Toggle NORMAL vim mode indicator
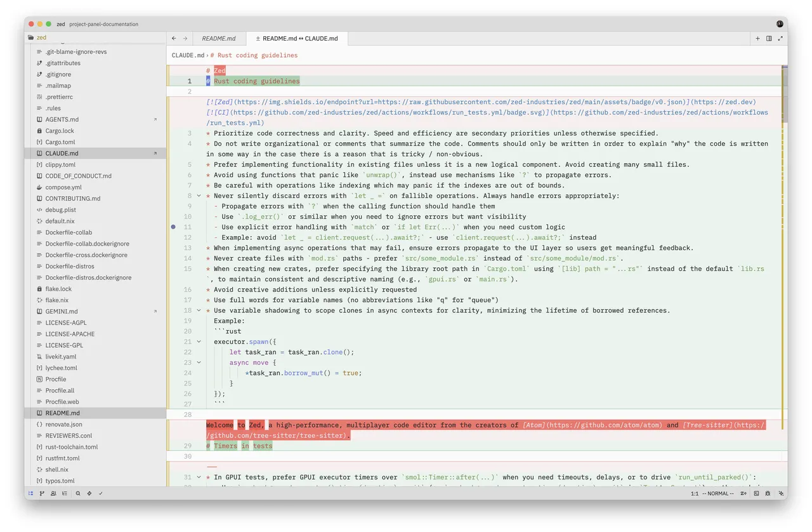This screenshot has width=812, height=532. point(718,493)
